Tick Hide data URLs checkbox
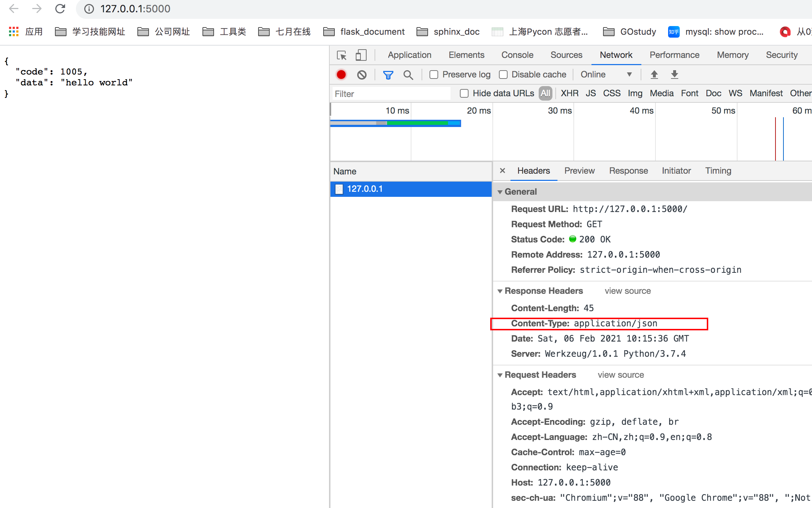Viewport: 812px width, 508px height. (x=464, y=93)
